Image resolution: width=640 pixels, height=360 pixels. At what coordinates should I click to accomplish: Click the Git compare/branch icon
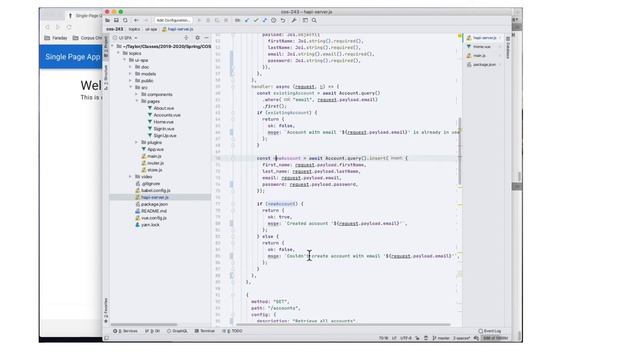264,20
